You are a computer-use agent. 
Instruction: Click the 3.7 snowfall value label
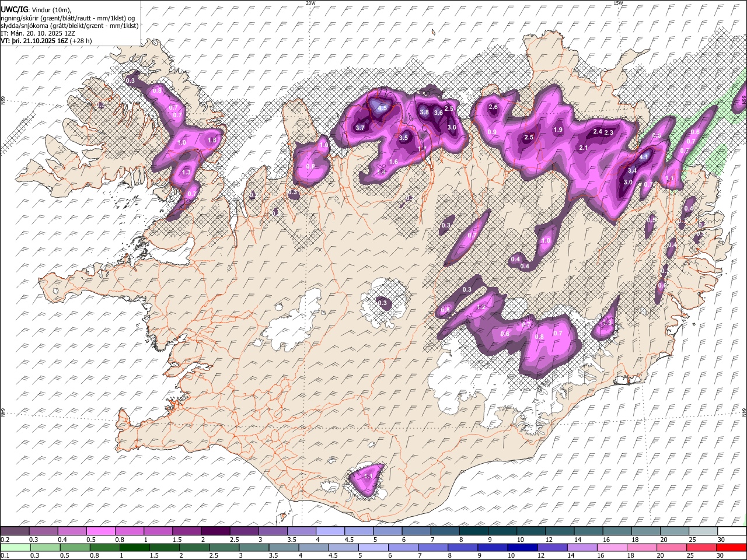tap(360, 128)
